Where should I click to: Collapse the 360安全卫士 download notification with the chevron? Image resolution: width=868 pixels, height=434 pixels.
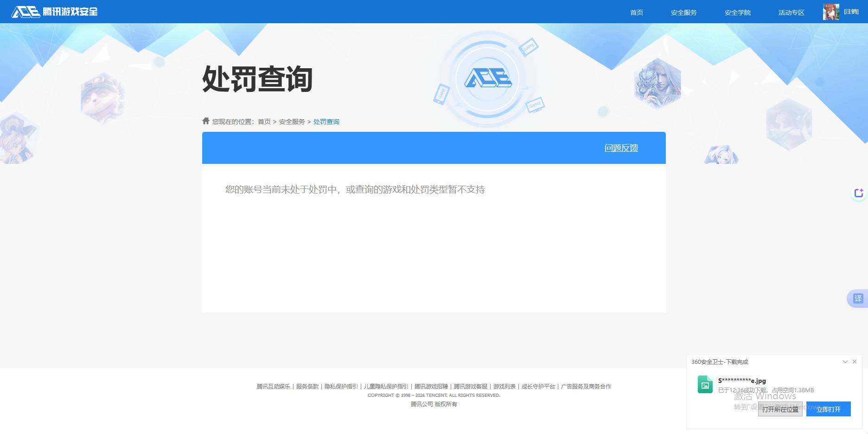point(845,362)
